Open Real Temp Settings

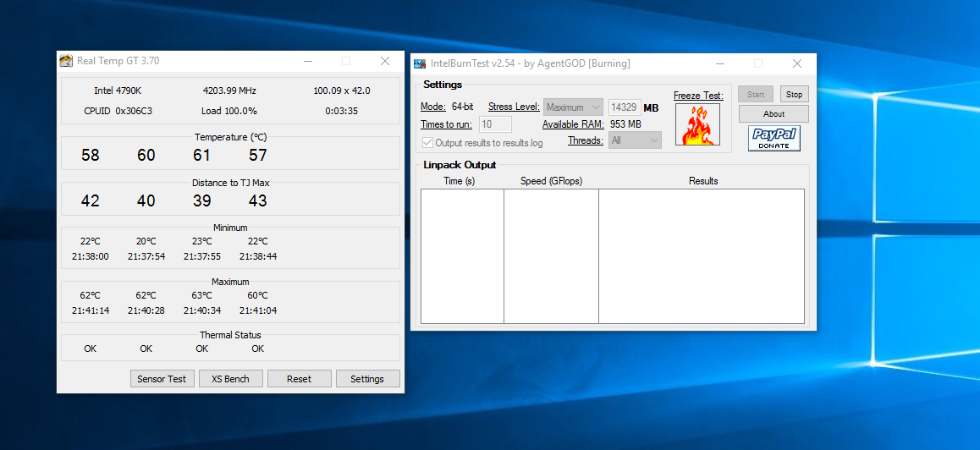click(367, 379)
